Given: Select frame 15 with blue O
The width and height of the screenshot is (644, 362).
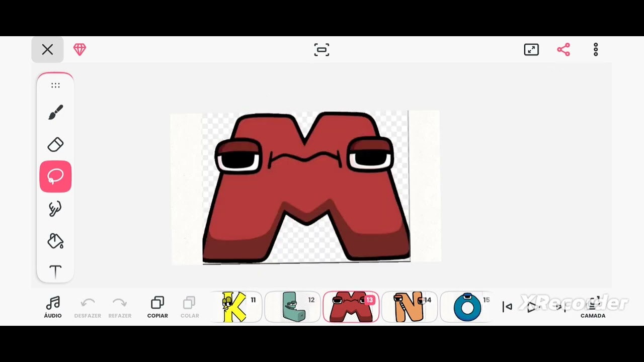Looking at the screenshot, I should (x=466, y=307).
